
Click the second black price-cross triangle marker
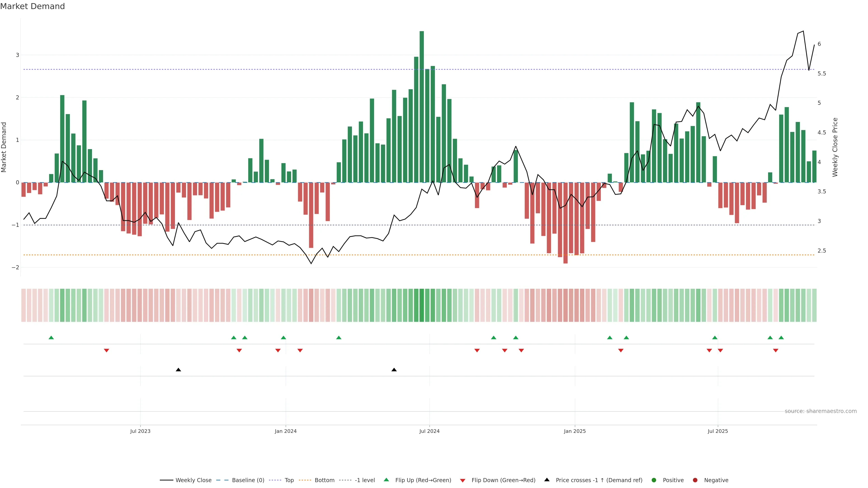coord(394,370)
